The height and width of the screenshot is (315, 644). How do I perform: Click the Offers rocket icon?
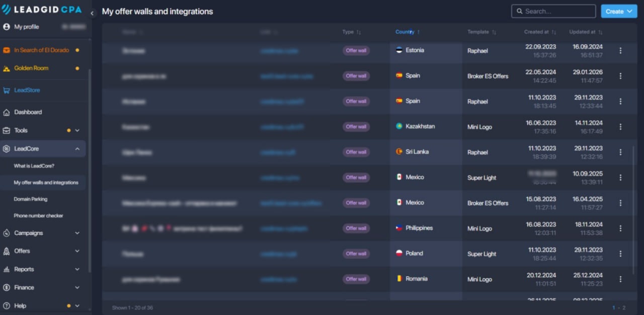coord(7,251)
